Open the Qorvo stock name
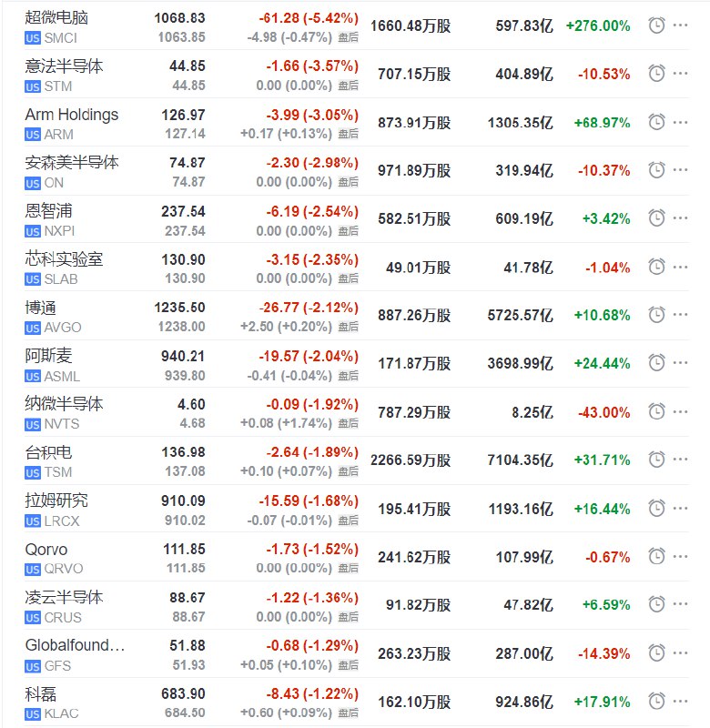The width and height of the screenshot is (710, 728). coord(46,550)
